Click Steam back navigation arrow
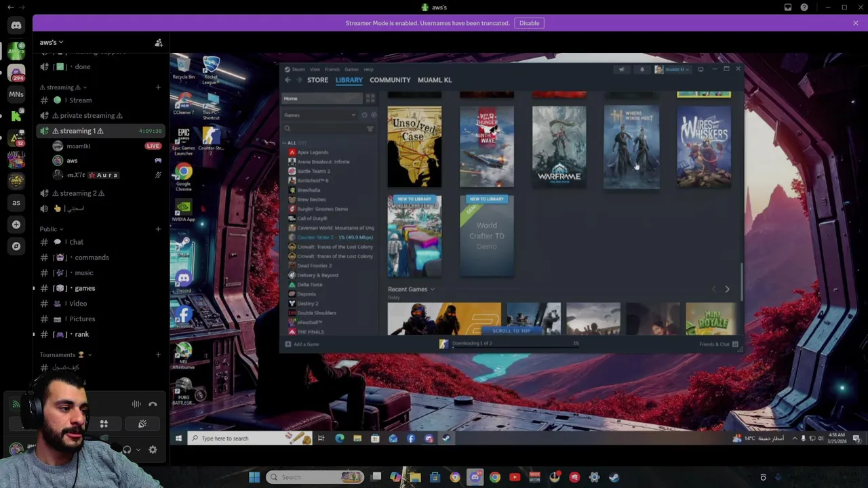The height and width of the screenshot is (488, 868). (x=288, y=80)
